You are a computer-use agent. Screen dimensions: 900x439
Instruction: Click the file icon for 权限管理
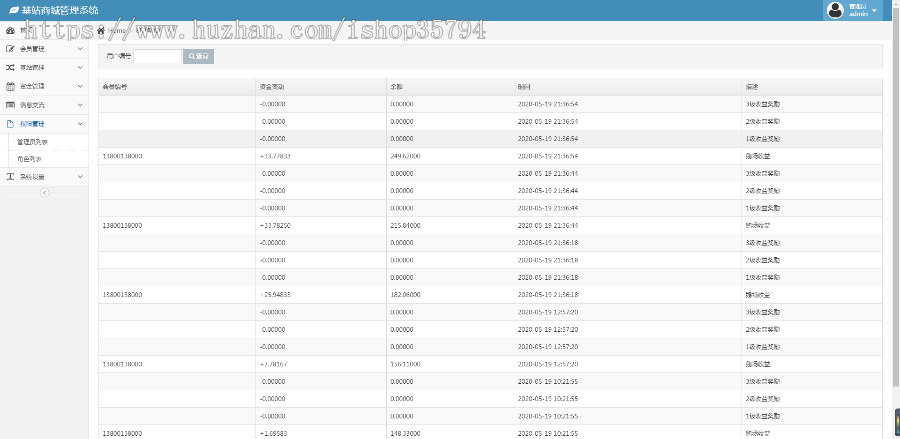(x=10, y=123)
